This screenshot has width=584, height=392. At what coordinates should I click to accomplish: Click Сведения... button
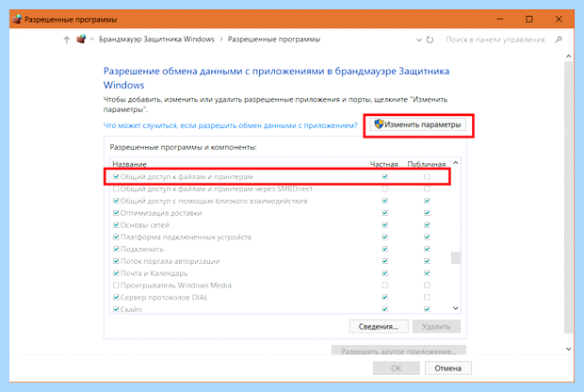(x=379, y=326)
